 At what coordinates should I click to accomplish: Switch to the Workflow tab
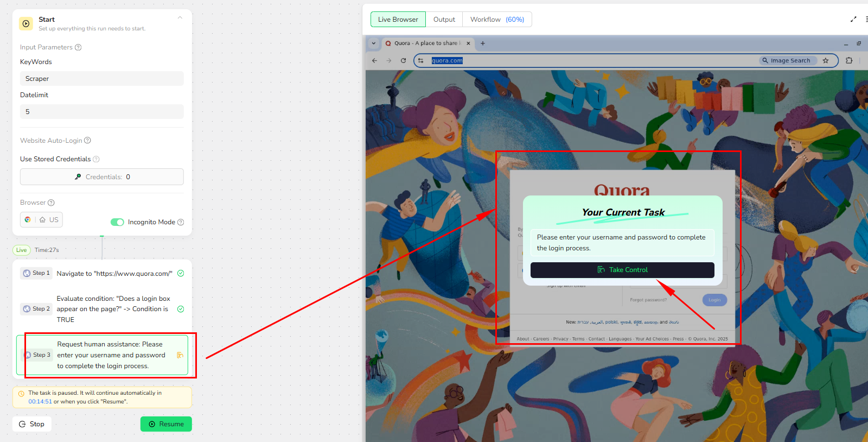(496, 20)
